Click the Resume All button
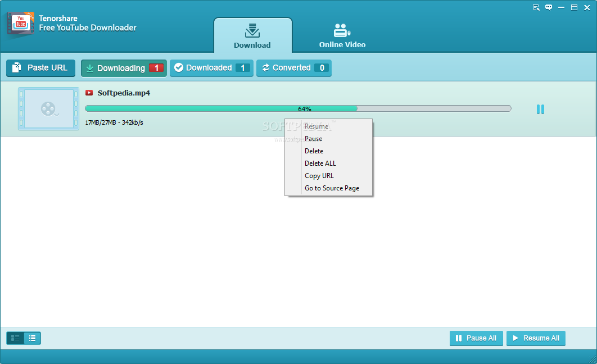 [536, 338]
